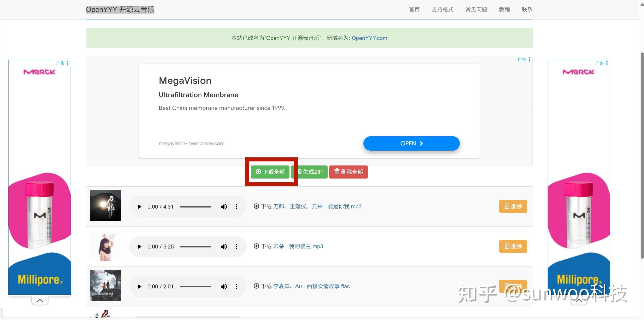Play the 爱是你我 track
The image size is (644, 320).
tap(139, 206)
